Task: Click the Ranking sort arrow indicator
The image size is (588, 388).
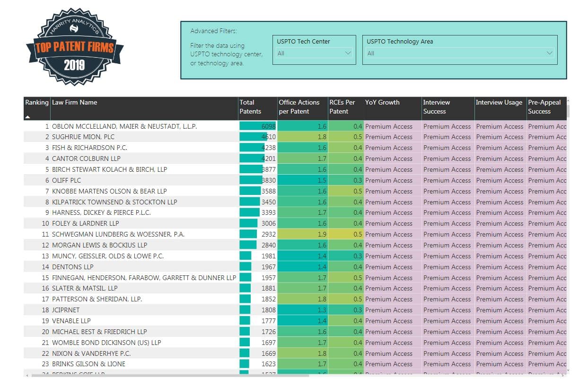Action: click(x=28, y=116)
